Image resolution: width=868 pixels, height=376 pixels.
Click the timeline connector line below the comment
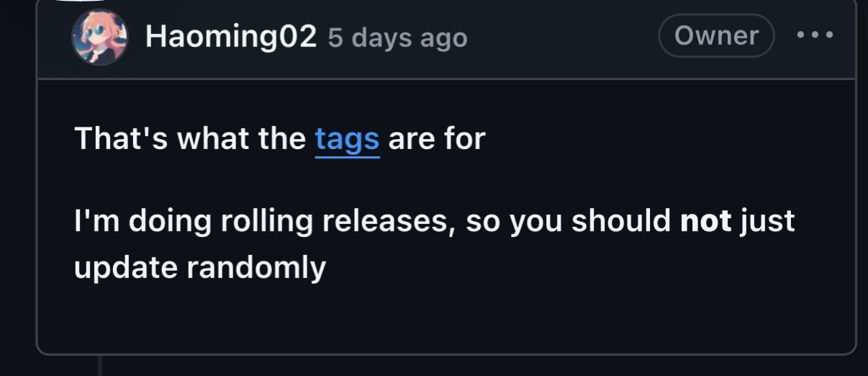pos(100,366)
